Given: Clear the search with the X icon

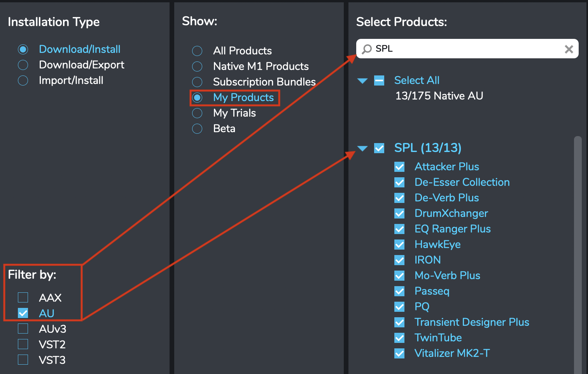Looking at the screenshot, I should [569, 49].
